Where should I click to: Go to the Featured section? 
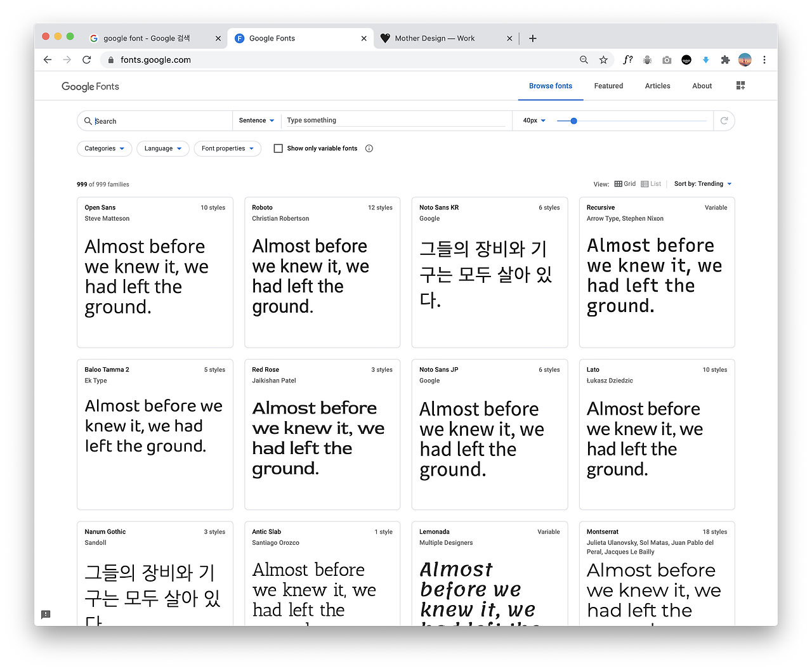(x=608, y=86)
